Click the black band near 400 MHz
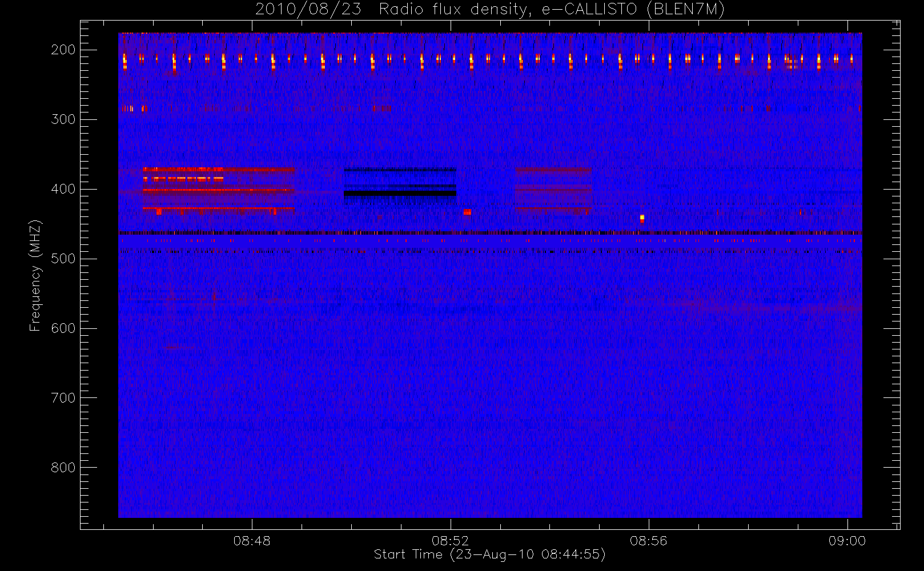This screenshot has width=924, height=571. [x=400, y=194]
